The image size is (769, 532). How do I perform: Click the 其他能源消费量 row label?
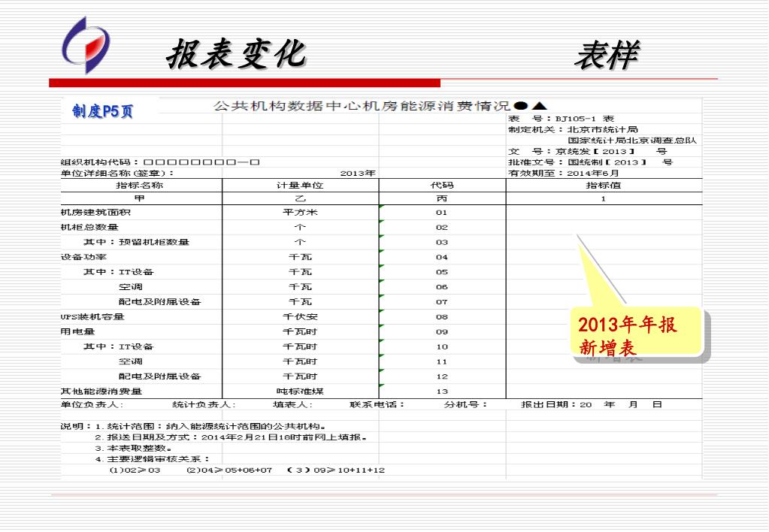point(101,391)
